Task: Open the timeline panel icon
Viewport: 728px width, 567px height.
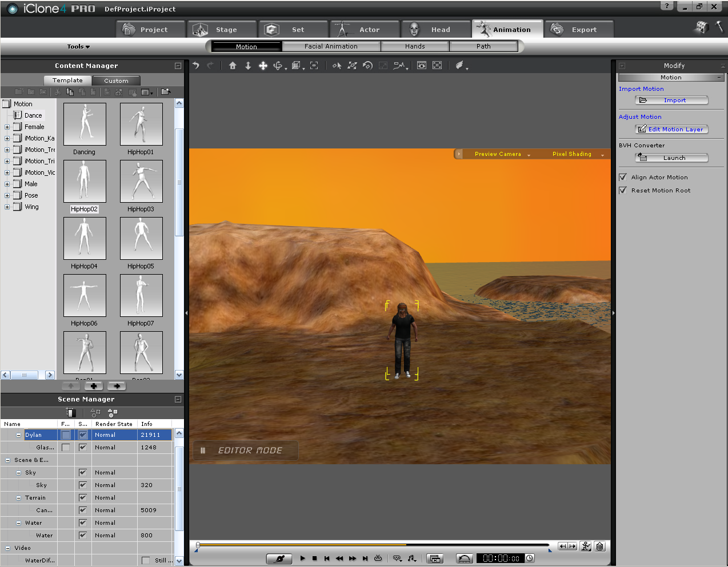Action: 435,558
